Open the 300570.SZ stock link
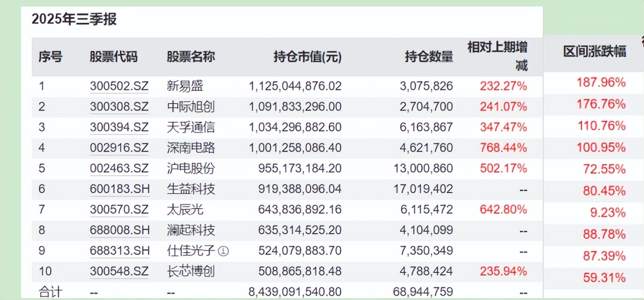The image size is (644, 300). 119,210
